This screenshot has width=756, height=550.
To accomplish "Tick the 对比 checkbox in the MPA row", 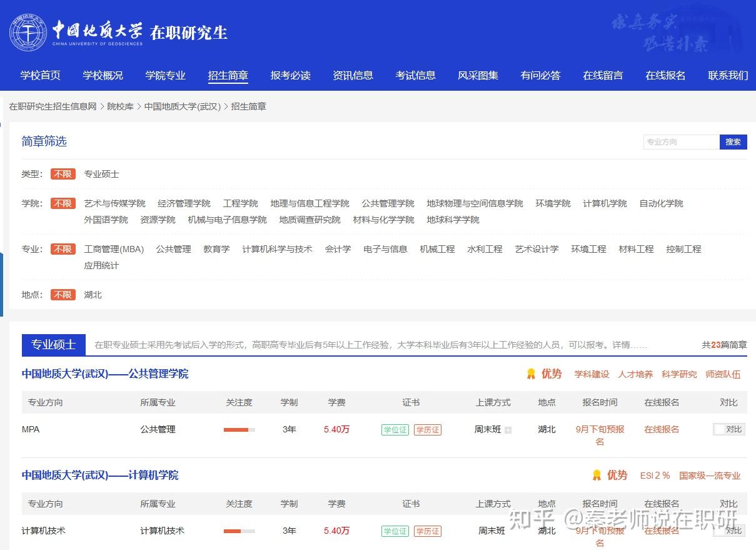I will pos(720,429).
